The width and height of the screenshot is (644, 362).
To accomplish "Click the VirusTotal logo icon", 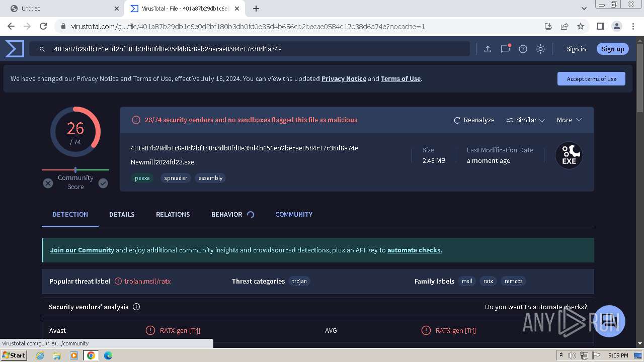I will point(15,49).
